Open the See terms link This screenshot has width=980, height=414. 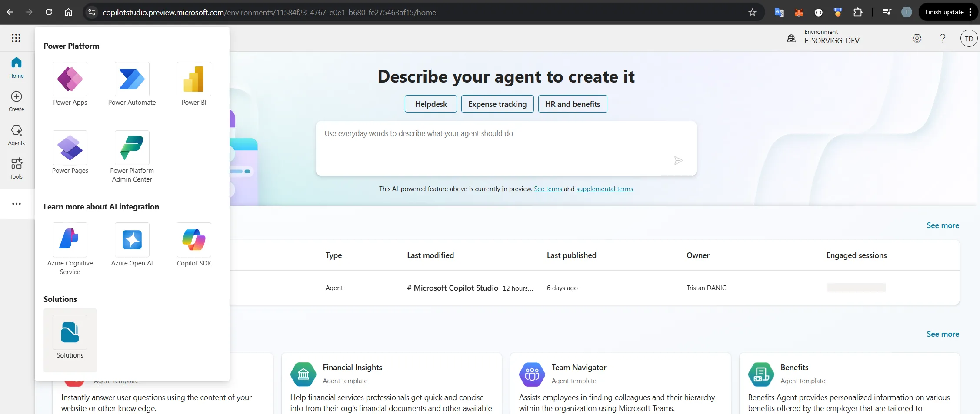(548, 189)
